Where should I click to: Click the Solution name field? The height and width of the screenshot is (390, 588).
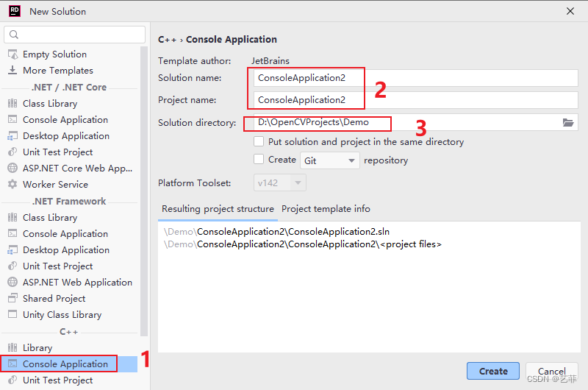(416, 78)
